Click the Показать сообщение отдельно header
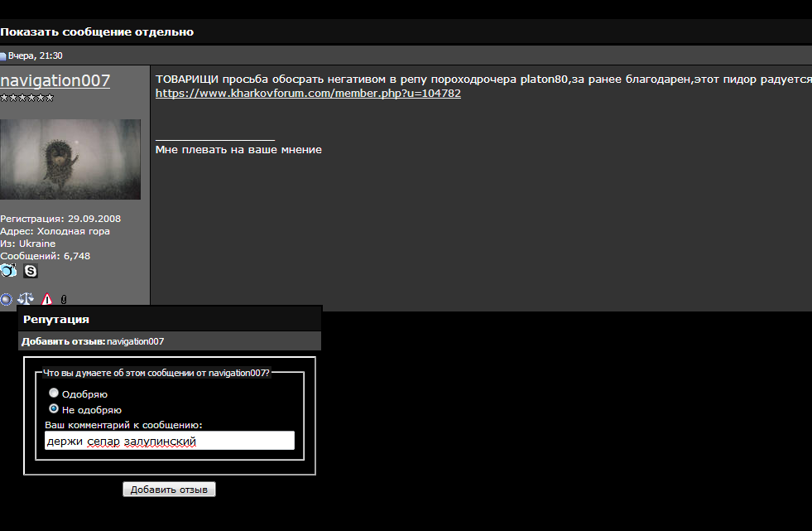This screenshot has width=812, height=531. pyautogui.click(x=97, y=31)
